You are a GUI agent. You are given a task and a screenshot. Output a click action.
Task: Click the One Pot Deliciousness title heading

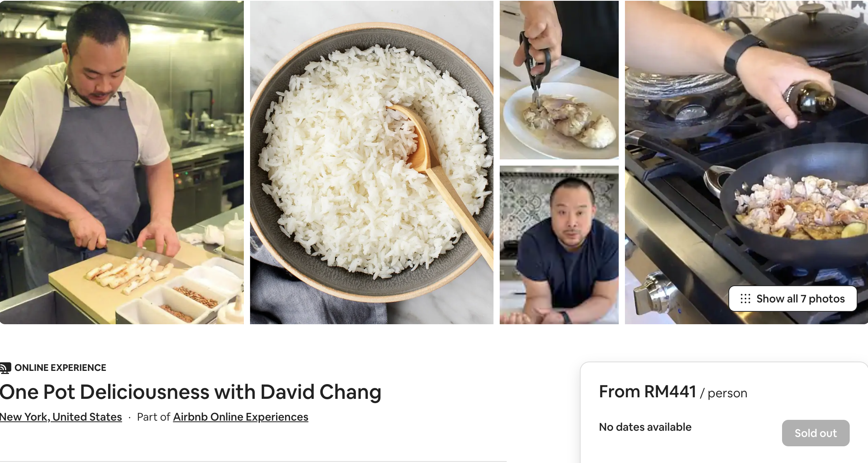point(191,392)
